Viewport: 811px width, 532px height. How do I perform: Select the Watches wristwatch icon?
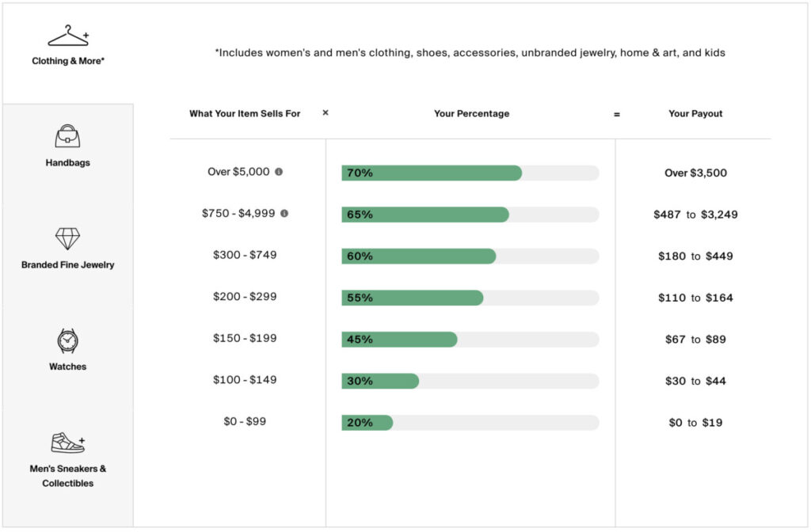(x=68, y=340)
